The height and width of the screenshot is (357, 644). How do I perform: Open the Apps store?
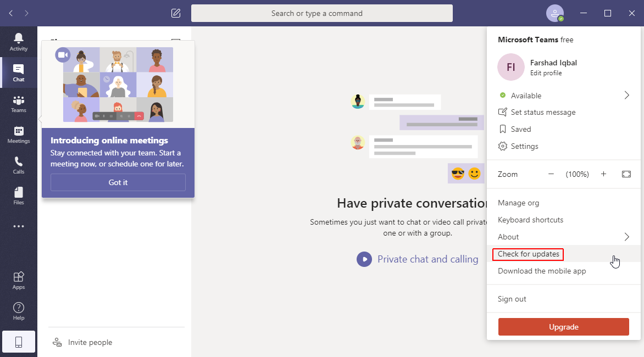[x=19, y=280]
